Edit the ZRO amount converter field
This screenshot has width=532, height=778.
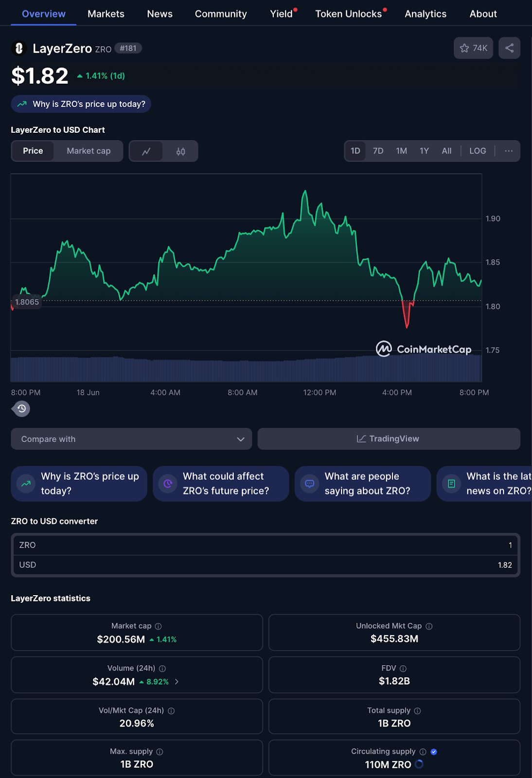[x=266, y=545]
